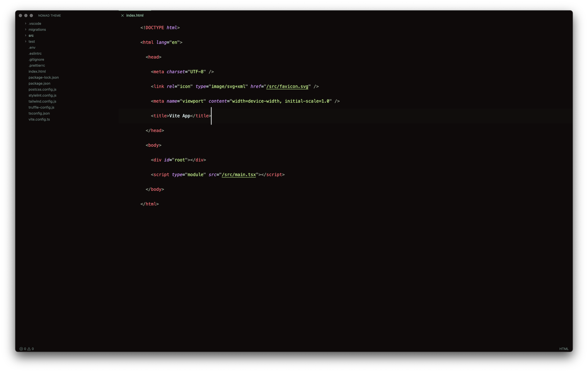Switch to the index.html editor tab

pos(135,15)
